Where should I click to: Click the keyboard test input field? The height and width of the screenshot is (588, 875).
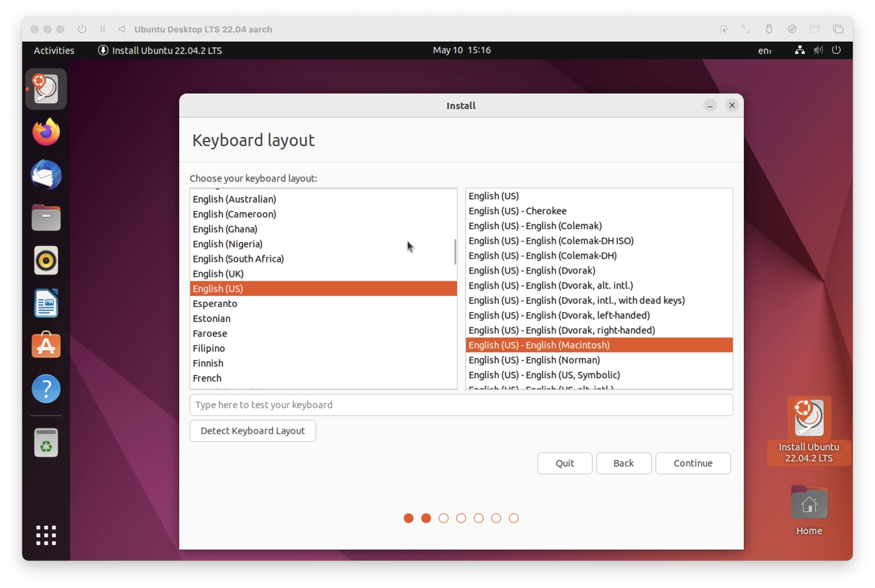point(461,405)
